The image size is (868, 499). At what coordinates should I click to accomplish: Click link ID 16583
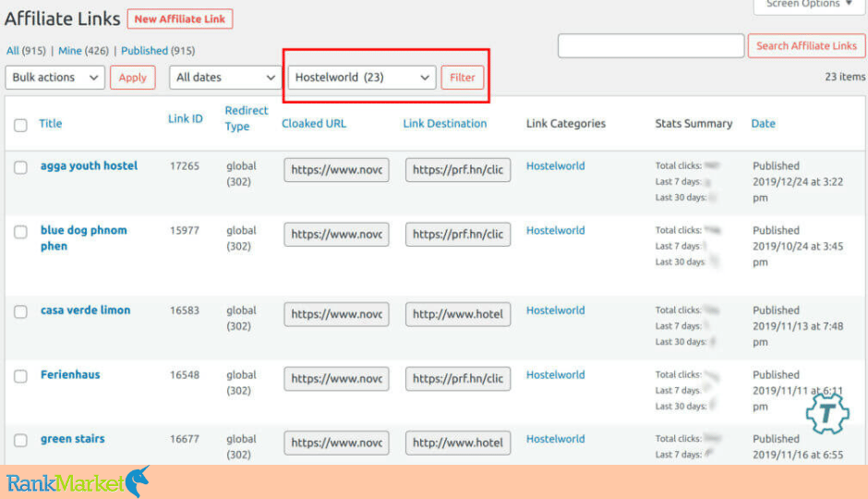coord(185,310)
